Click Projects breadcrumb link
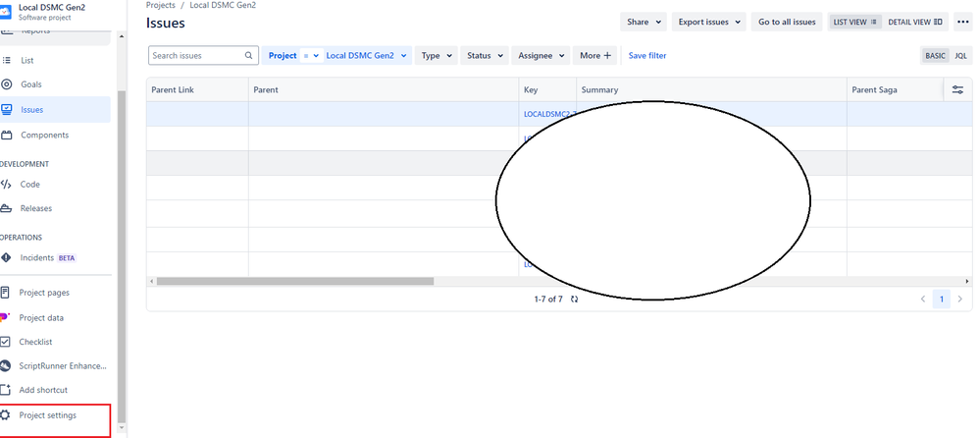This screenshot has width=980, height=438. click(161, 5)
